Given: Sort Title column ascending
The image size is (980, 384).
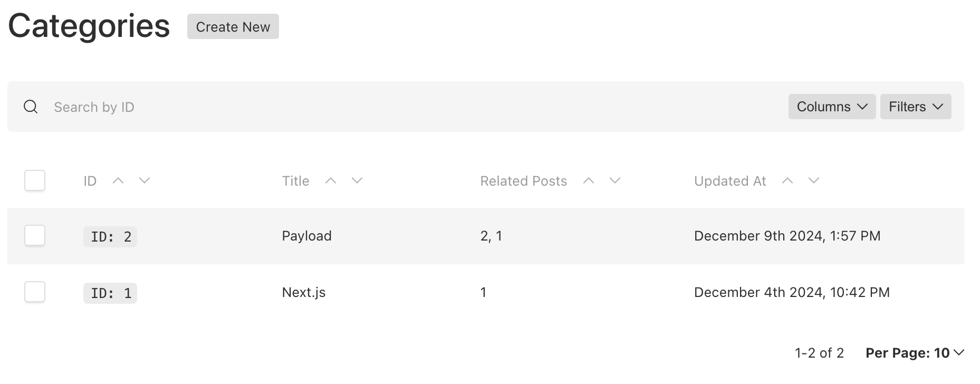Looking at the screenshot, I should (x=331, y=181).
